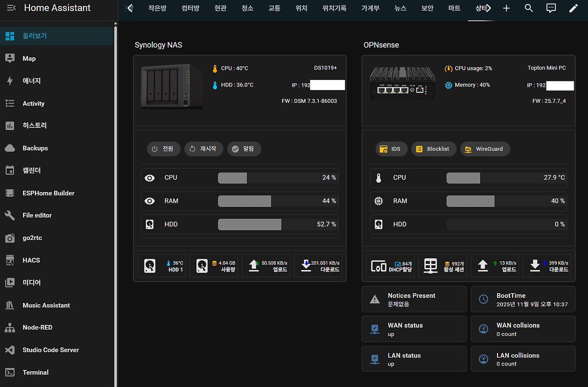Open Node-RED from the sidebar
Screen dimensions: 588x387
pyautogui.click(x=57, y=327)
